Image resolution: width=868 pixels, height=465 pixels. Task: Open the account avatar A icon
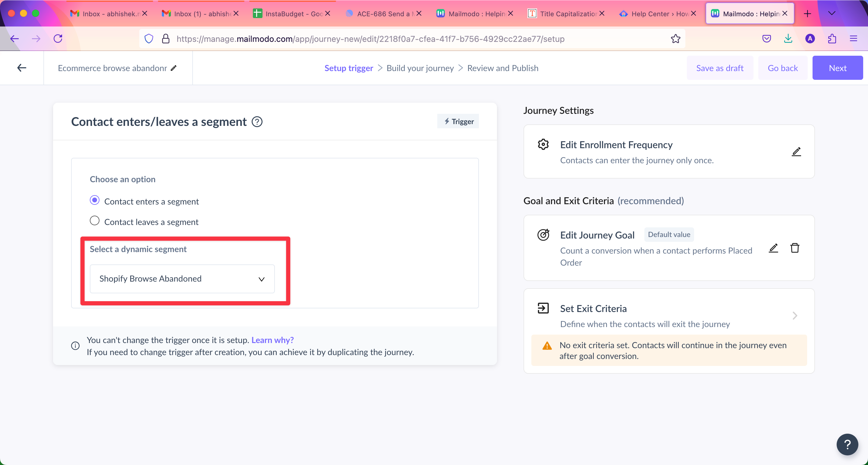click(810, 39)
